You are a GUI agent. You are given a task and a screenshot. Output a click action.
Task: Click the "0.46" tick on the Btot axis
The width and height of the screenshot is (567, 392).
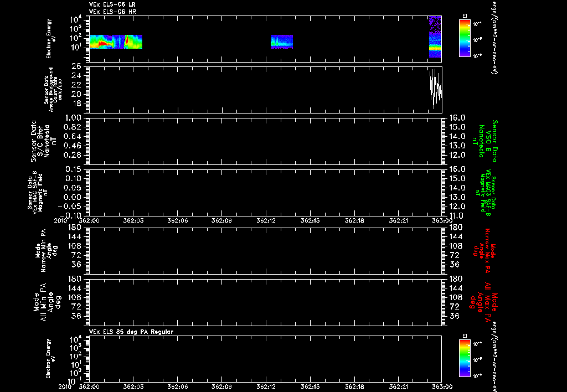[72, 146]
